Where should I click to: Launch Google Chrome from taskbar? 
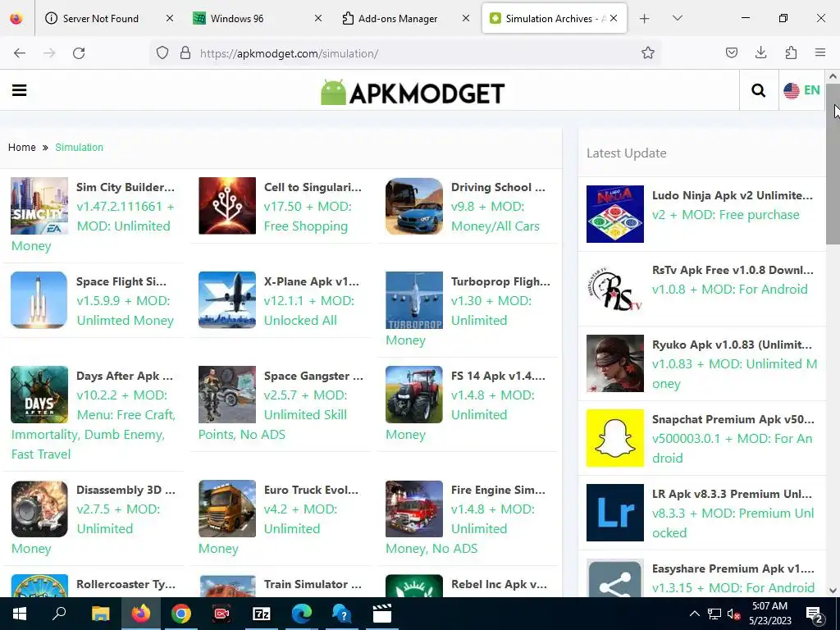click(181, 614)
